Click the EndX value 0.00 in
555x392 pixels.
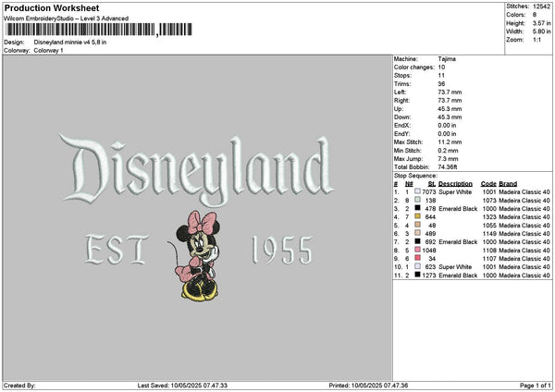[447, 125]
